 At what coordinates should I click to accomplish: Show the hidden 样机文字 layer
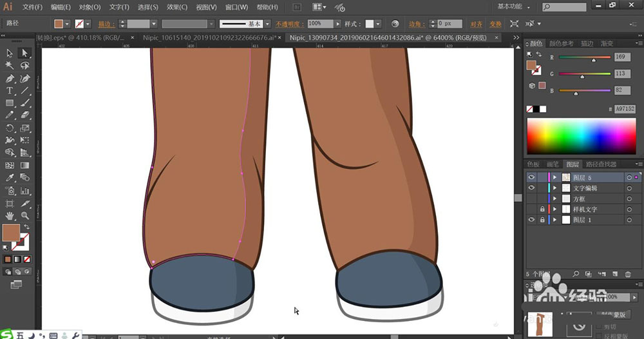(531, 209)
